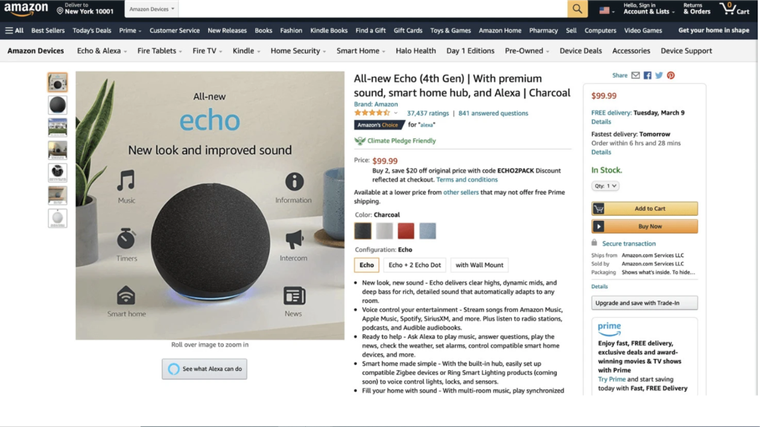Choose the Echo + 2 Echo Dot configuration
This screenshot has width=760, height=427.
[x=414, y=265]
